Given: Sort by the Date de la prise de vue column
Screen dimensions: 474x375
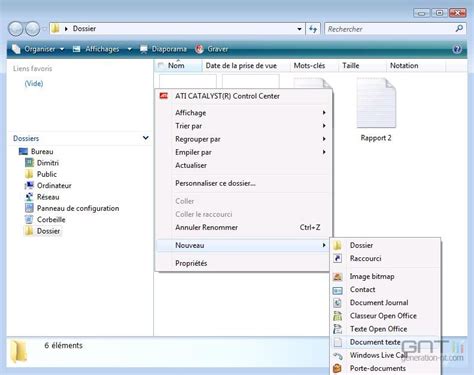Looking at the screenshot, I should [x=245, y=66].
